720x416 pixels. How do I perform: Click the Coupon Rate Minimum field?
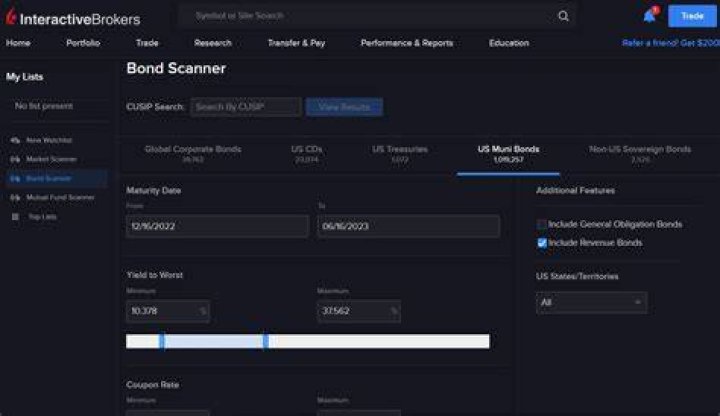coord(168,413)
